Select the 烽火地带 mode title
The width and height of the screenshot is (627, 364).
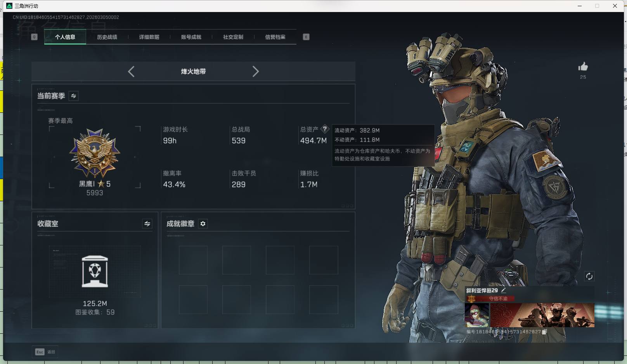(193, 71)
